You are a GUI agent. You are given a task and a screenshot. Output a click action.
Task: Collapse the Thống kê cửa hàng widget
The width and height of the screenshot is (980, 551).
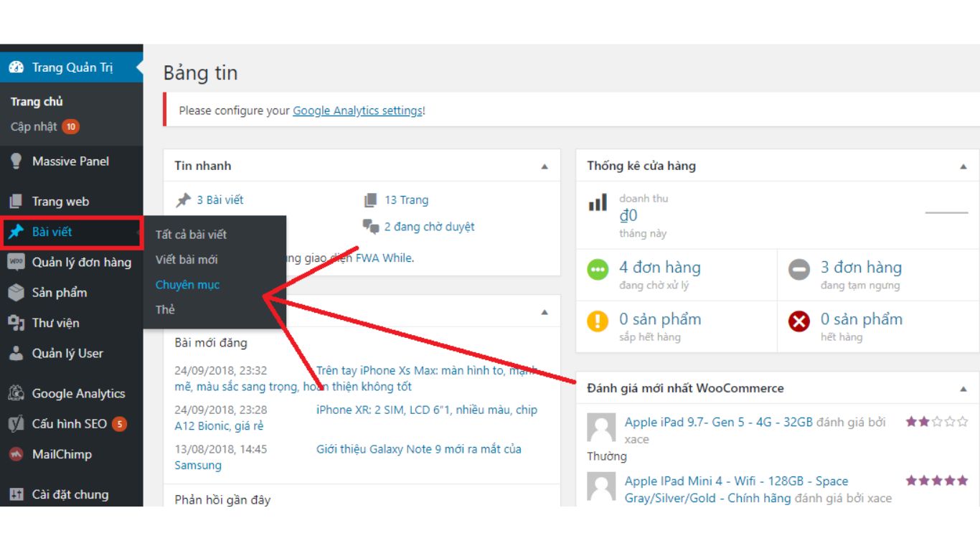(x=963, y=166)
